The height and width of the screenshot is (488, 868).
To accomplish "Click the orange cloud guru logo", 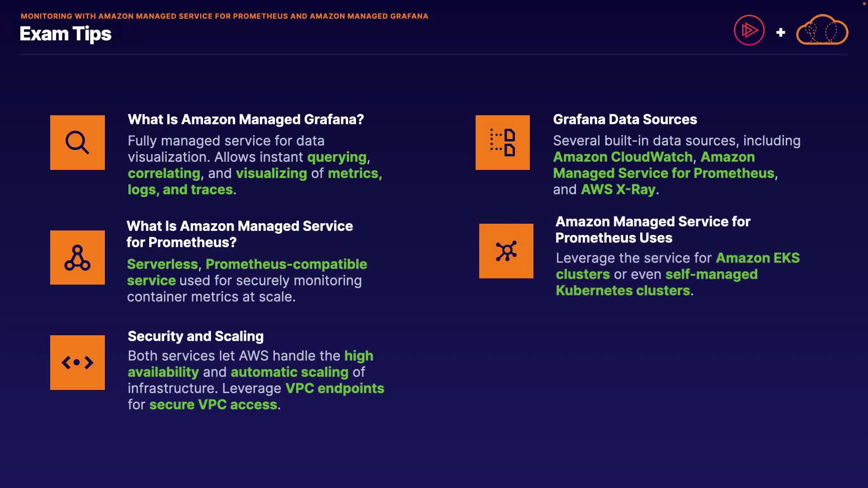I will (x=822, y=31).
